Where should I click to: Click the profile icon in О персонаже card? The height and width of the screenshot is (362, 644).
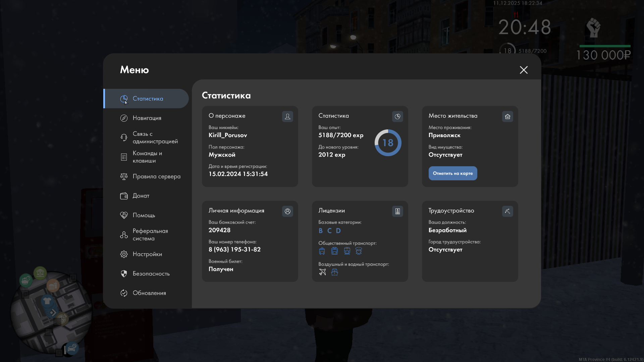point(287,116)
